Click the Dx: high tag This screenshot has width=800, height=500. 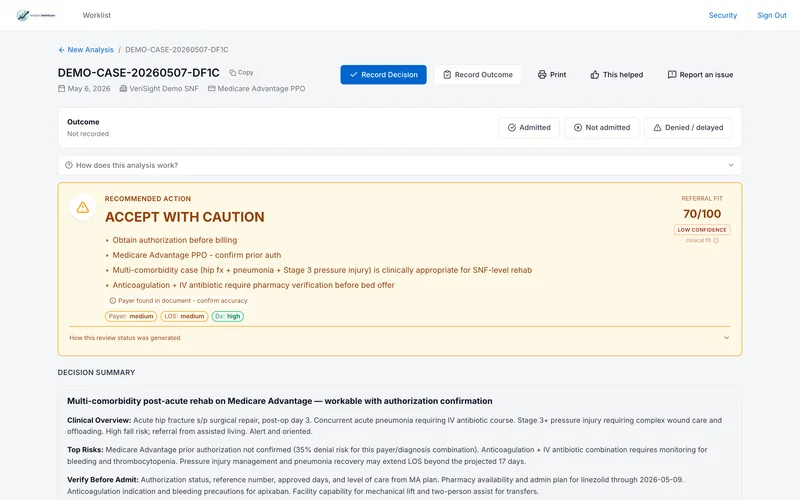point(228,316)
